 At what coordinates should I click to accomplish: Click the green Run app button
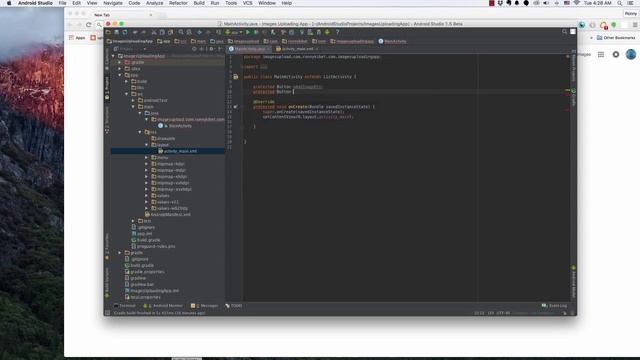[x=248, y=32]
